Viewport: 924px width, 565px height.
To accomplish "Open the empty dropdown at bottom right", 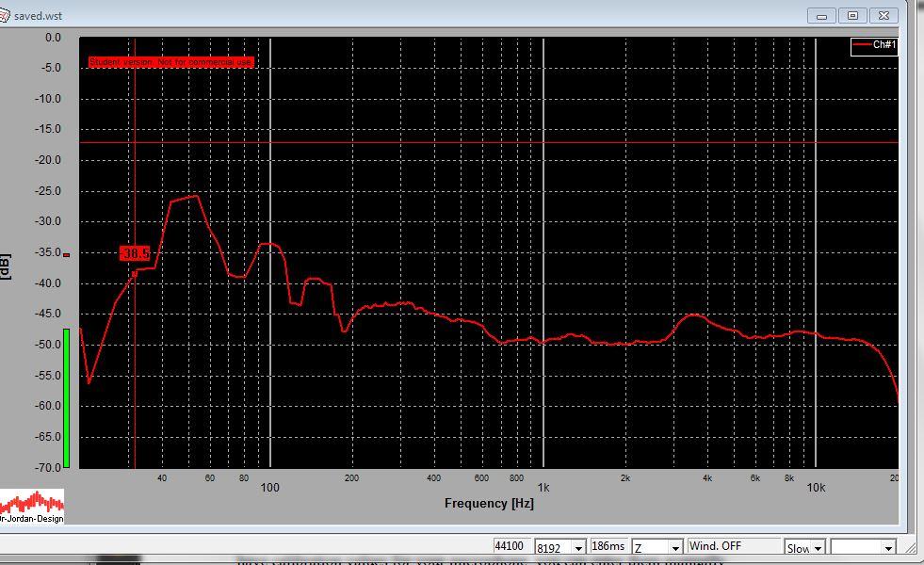I will point(887,548).
